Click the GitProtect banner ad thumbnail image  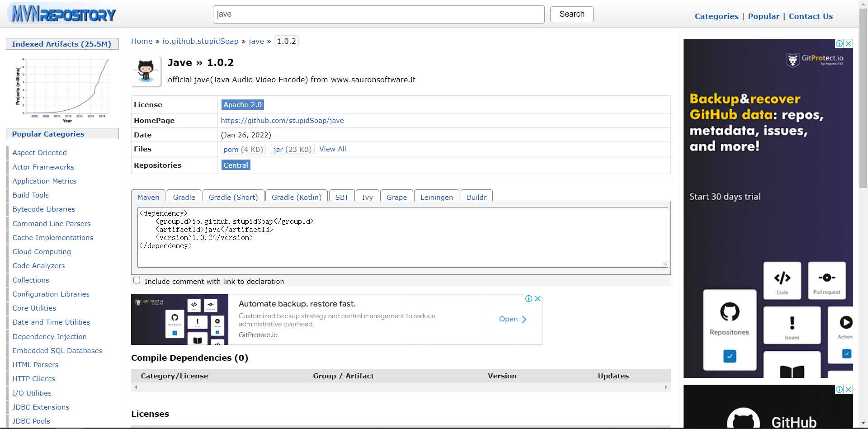coord(180,319)
